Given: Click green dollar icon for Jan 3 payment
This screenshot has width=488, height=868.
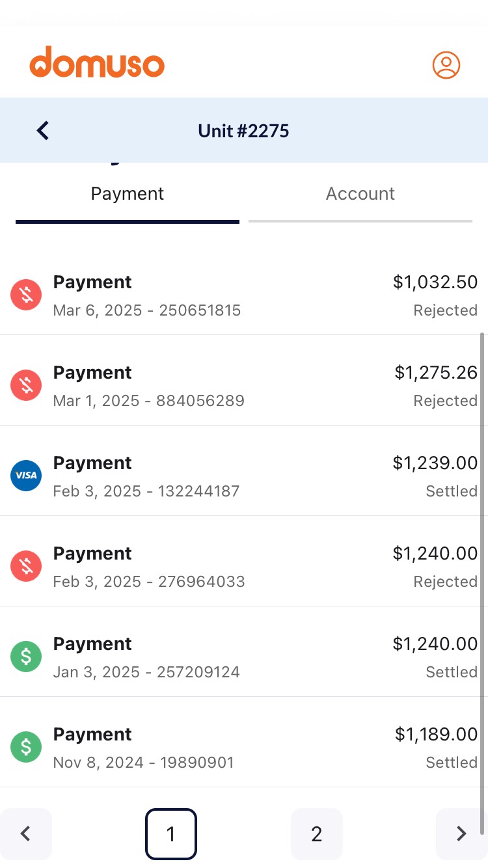Looking at the screenshot, I should (x=26, y=657).
